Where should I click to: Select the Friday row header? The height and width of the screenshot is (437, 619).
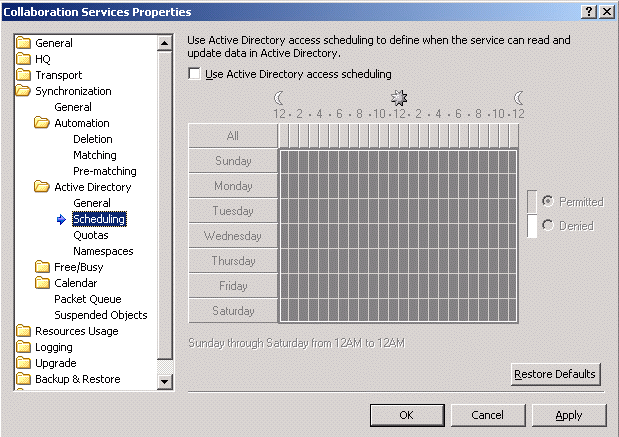click(233, 286)
